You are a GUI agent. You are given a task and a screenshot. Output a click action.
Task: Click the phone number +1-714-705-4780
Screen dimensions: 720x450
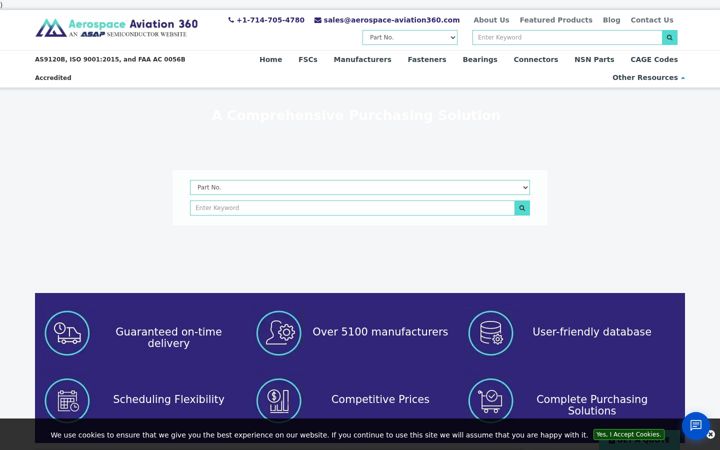270,20
